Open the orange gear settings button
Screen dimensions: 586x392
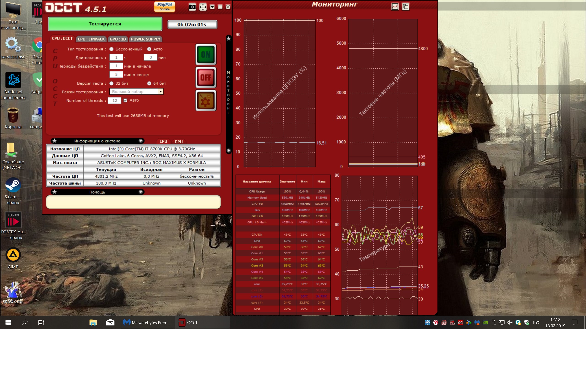206,100
